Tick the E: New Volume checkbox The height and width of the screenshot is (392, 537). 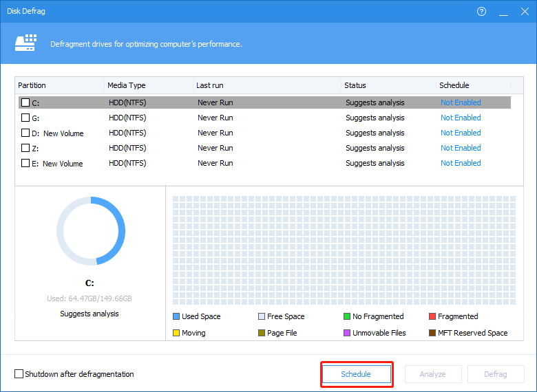[25, 163]
